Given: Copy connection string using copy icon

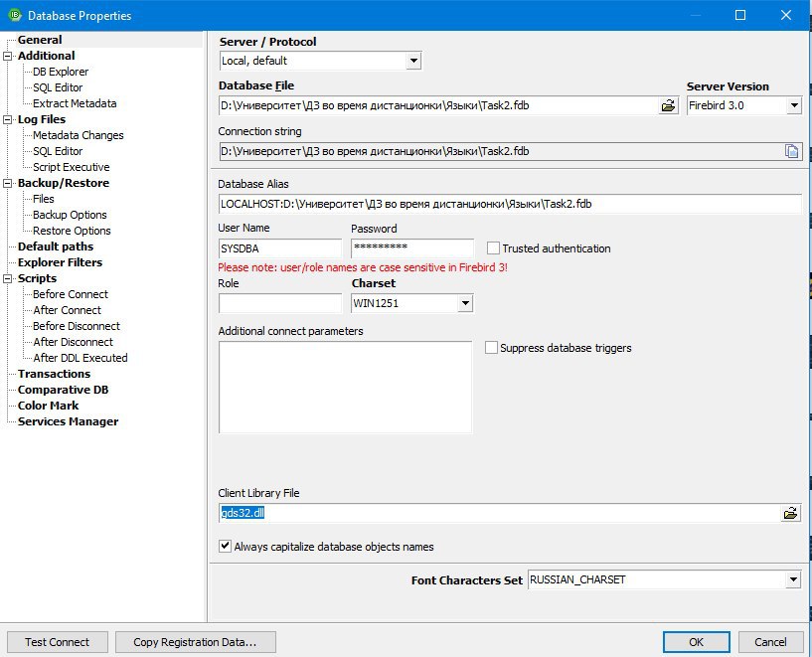Looking at the screenshot, I should pyautogui.click(x=791, y=151).
